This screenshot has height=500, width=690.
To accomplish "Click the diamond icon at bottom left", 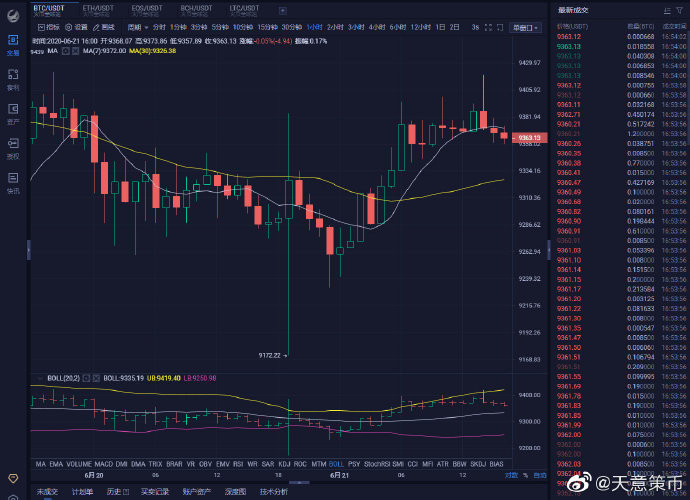I will (12, 480).
